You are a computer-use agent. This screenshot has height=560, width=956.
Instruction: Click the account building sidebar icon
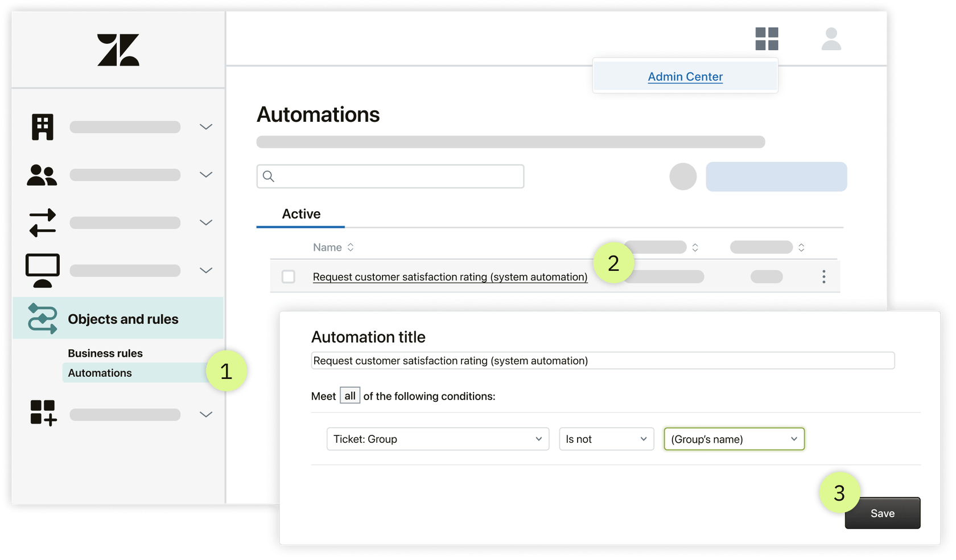pyautogui.click(x=42, y=126)
